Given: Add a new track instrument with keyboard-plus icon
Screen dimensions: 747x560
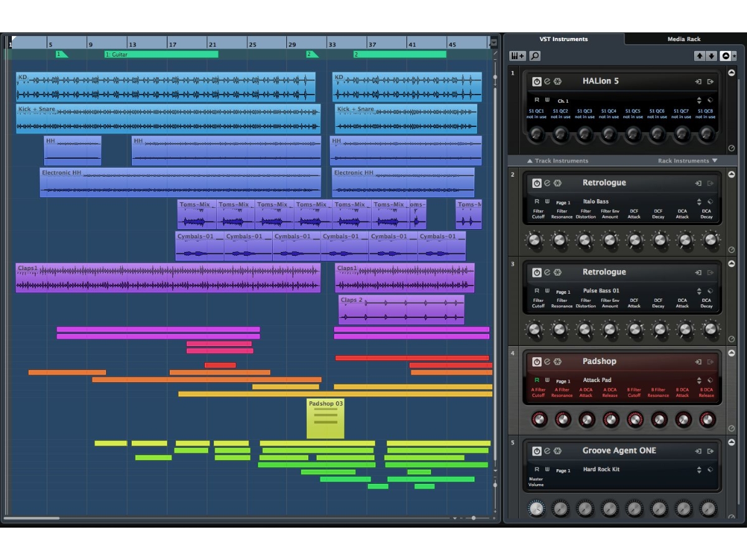Looking at the screenshot, I should pos(518,56).
